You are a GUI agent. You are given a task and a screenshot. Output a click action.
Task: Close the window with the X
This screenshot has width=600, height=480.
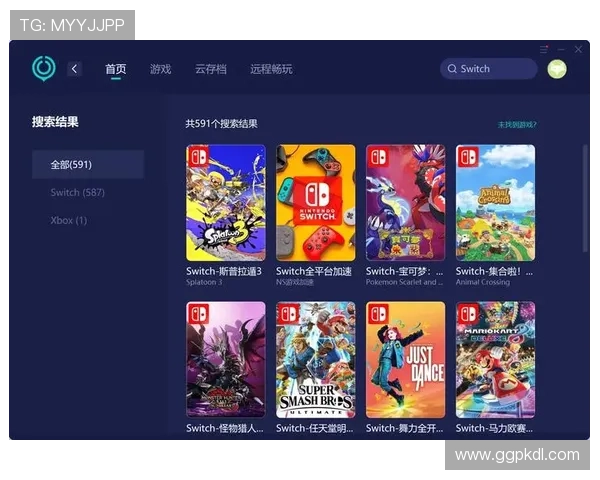[x=578, y=49]
